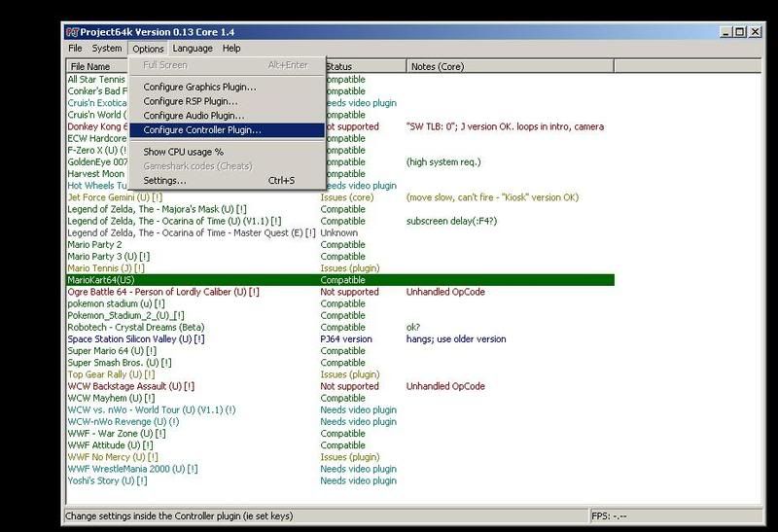778x532 pixels.
Task: Select Ogre Battle 64 ROM entry
Action: (163, 293)
